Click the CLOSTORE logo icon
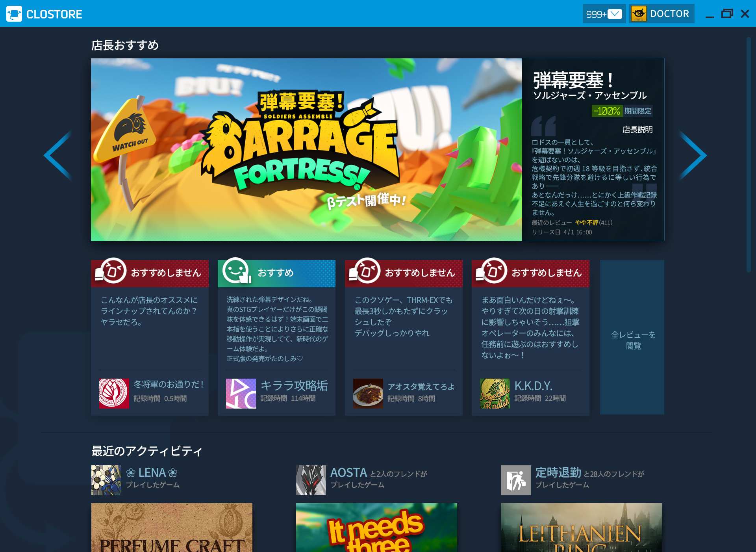The width and height of the screenshot is (756, 552). (x=14, y=14)
